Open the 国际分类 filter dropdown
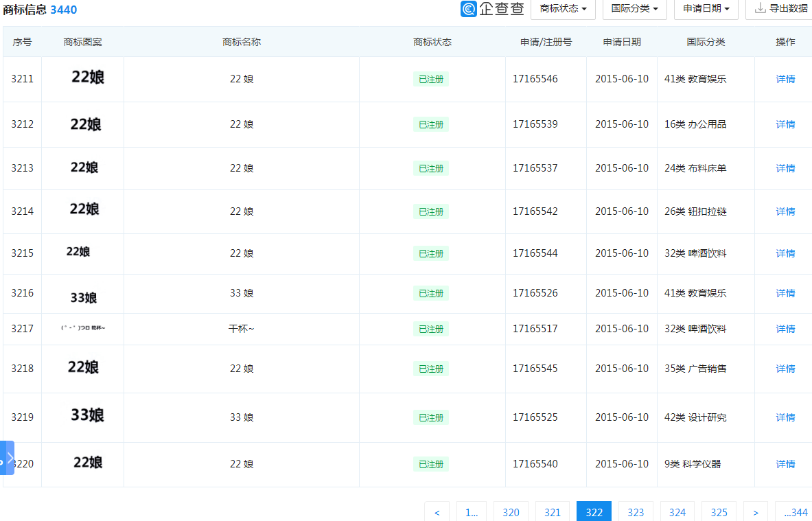Image resolution: width=812 pixels, height=521 pixels. click(x=634, y=10)
